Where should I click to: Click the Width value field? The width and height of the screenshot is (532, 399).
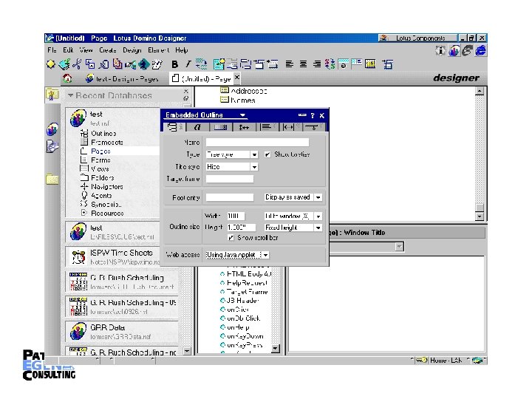tap(236, 216)
